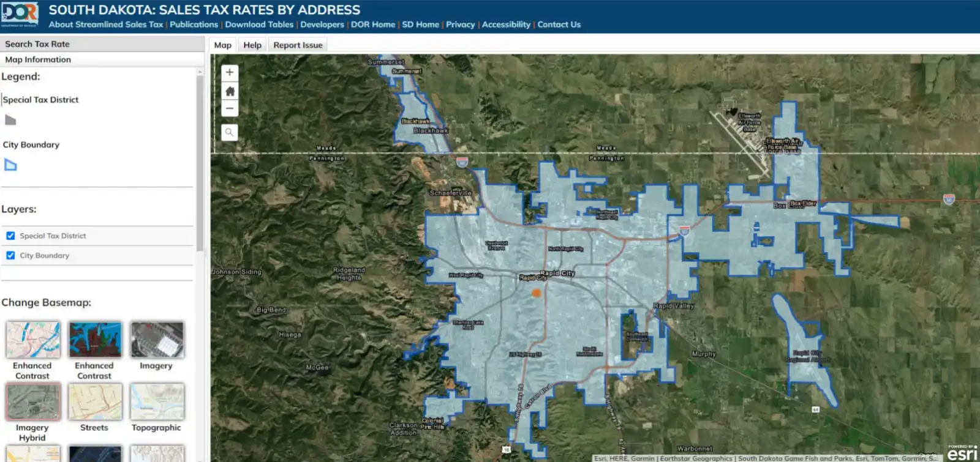
Task: Switch to the Map tab
Action: pos(223,45)
